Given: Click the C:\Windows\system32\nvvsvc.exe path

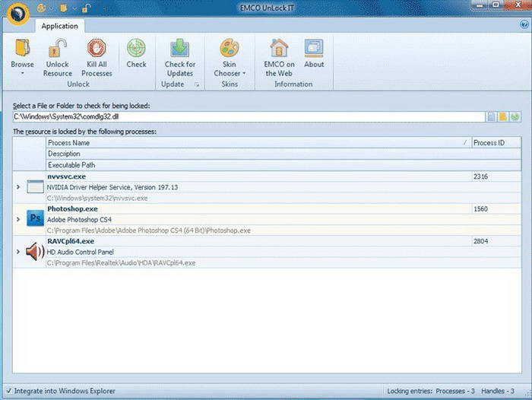Looking at the screenshot, I should click(x=97, y=198).
